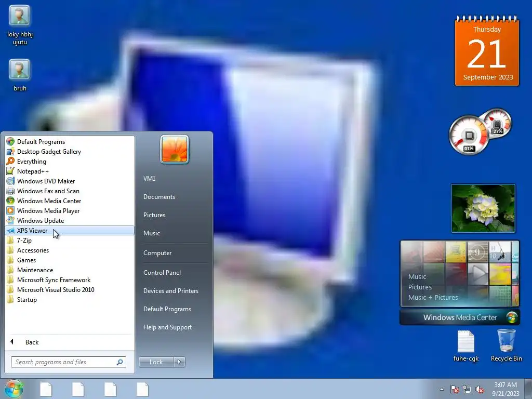Open the Action Center flag icon
The image size is (532, 399).
coord(455,390)
